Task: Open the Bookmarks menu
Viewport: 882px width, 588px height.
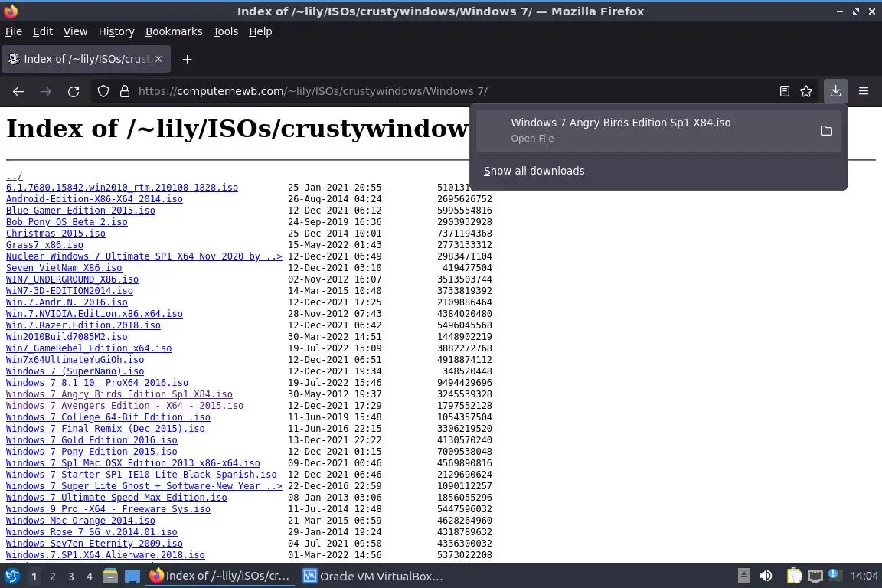Action: pyautogui.click(x=174, y=31)
